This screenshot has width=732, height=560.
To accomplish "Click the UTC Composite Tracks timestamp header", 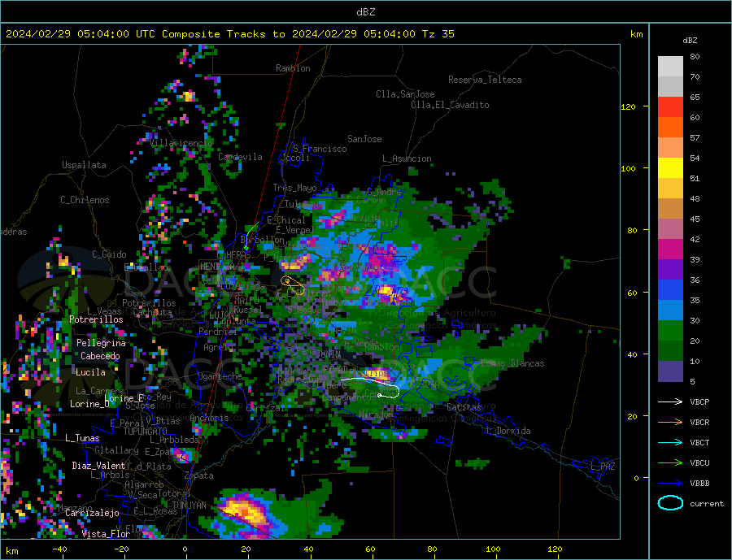I will (229, 34).
